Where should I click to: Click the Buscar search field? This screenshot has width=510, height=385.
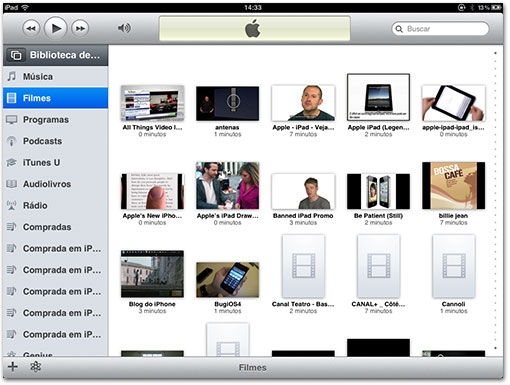pyautogui.click(x=440, y=29)
